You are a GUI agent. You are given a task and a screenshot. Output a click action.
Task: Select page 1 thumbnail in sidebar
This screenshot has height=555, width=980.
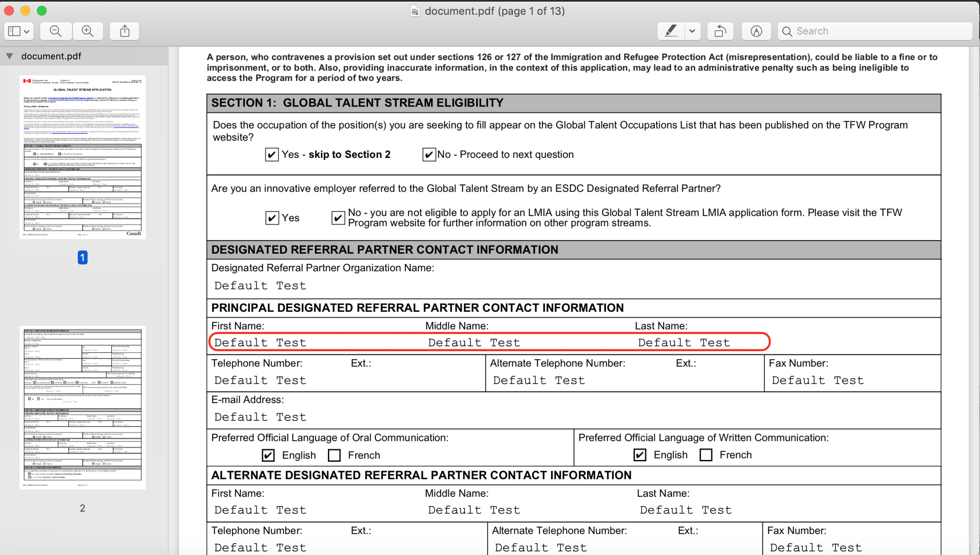click(x=82, y=157)
